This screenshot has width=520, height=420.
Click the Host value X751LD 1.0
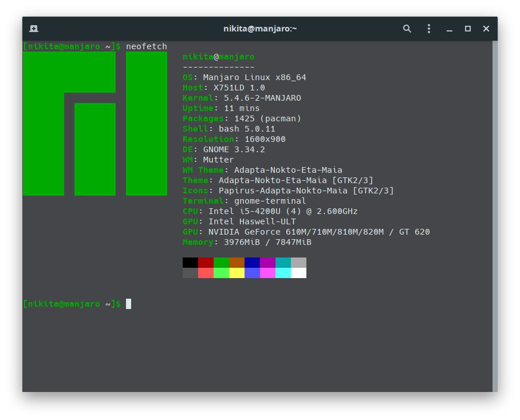click(x=239, y=88)
